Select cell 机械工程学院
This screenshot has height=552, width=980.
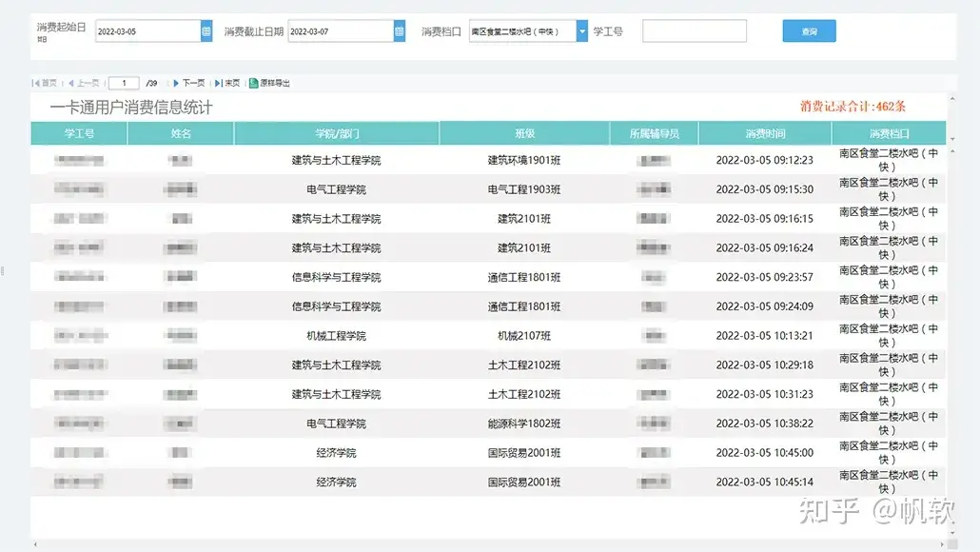(x=336, y=336)
